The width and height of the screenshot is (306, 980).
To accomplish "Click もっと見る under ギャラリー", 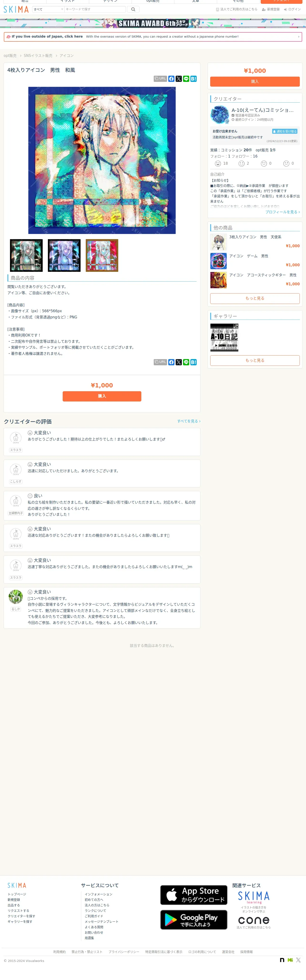I will (255, 360).
